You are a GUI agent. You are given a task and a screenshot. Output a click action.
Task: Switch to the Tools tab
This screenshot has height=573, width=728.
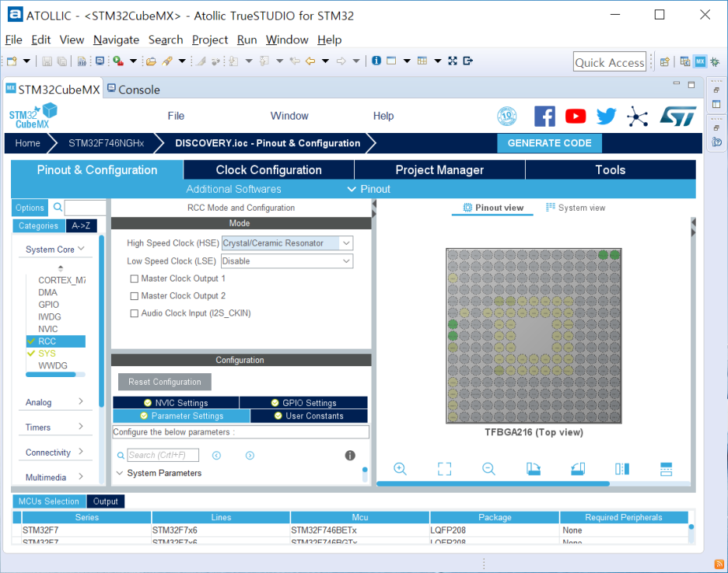[611, 169]
